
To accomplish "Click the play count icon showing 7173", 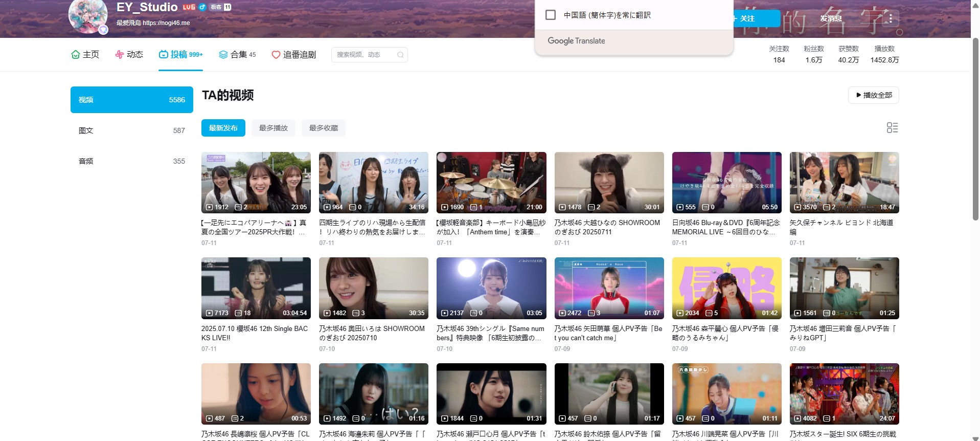I will (x=209, y=313).
